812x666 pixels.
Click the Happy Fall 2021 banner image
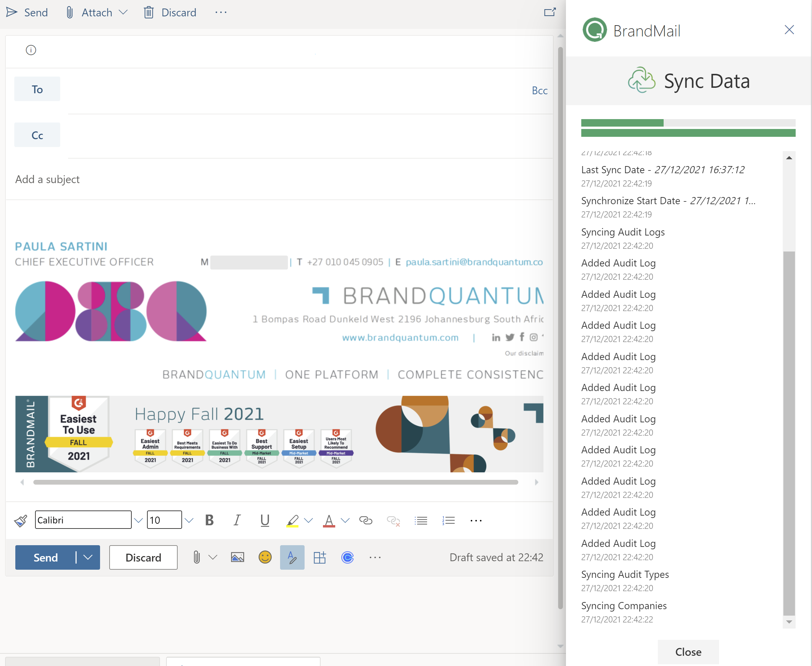pyautogui.click(x=279, y=434)
